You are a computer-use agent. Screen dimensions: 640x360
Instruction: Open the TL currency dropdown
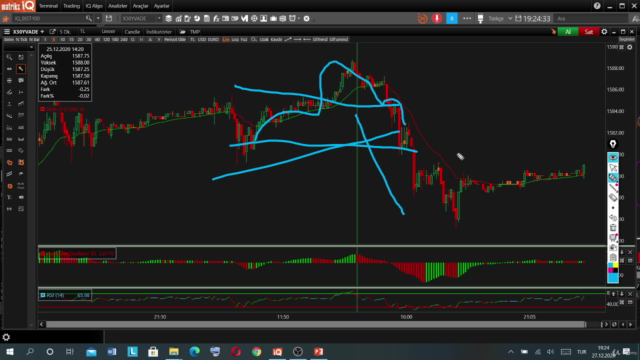[x=84, y=31]
